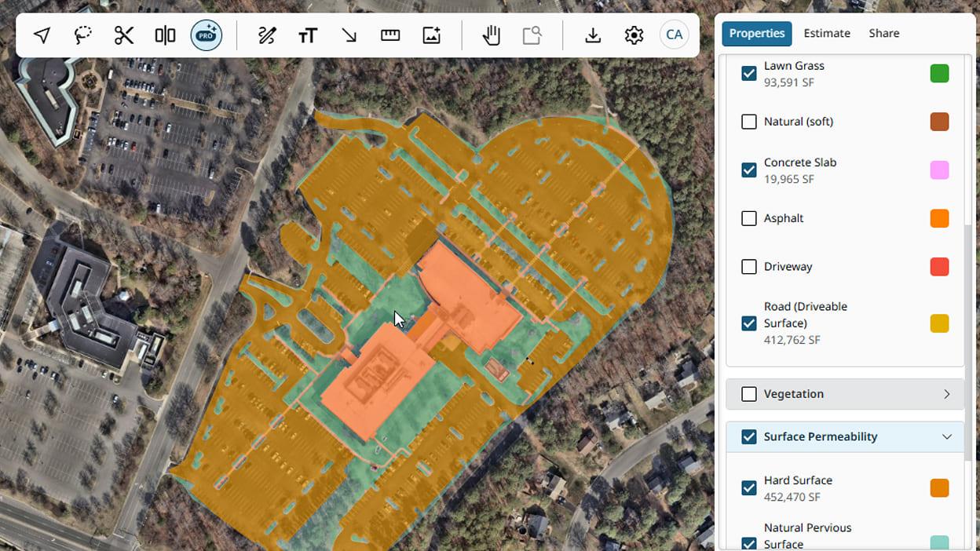
Task: Uncheck the Lawn Grass layer checkbox
Action: tap(749, 74)
